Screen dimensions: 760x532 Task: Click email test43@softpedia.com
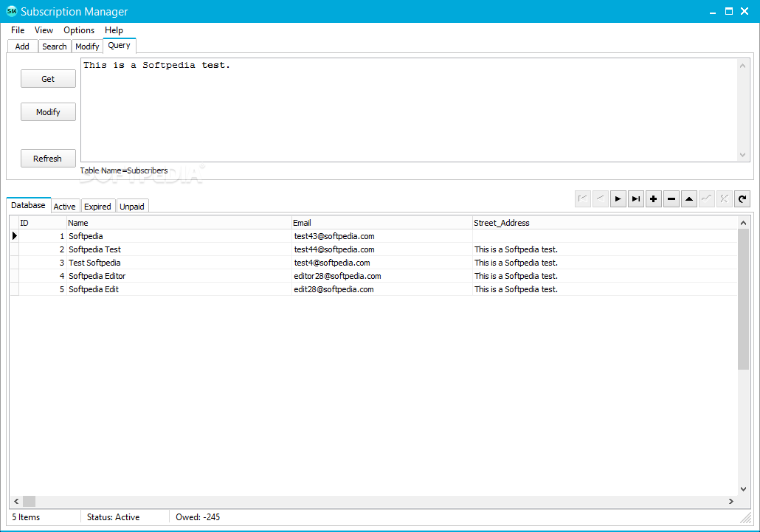click(x=334, y=236)
